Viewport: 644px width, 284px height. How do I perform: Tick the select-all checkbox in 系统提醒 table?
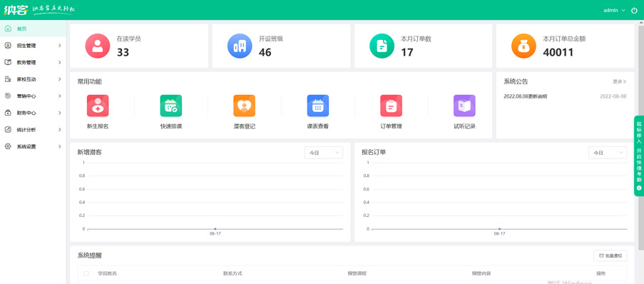[x=86, y=273]
